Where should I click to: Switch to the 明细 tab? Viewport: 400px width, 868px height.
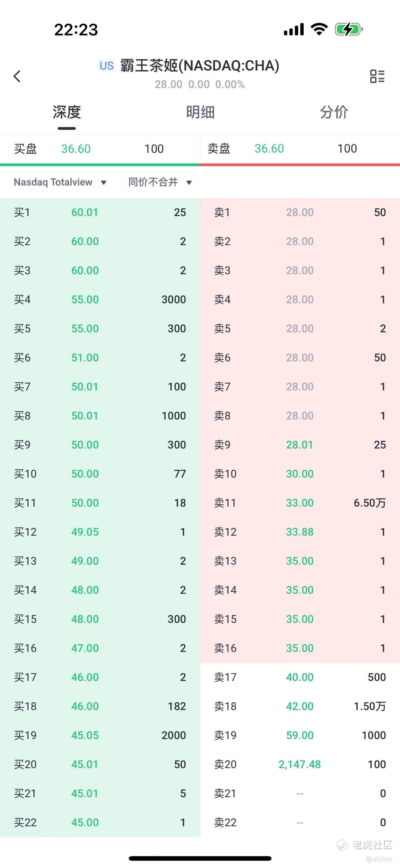[x=200, y=112]
